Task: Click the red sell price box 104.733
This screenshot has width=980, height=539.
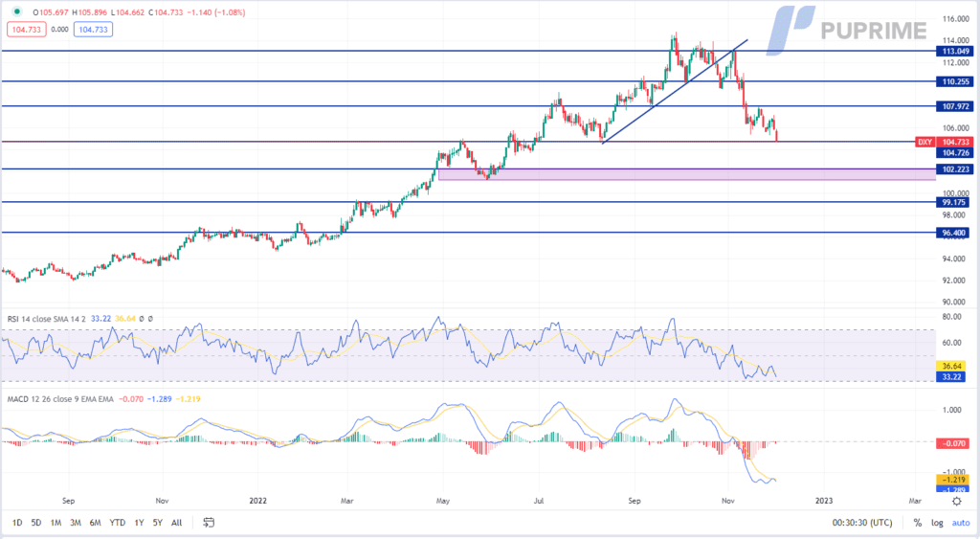Action: pyautogui.click(x=26, y=30)
